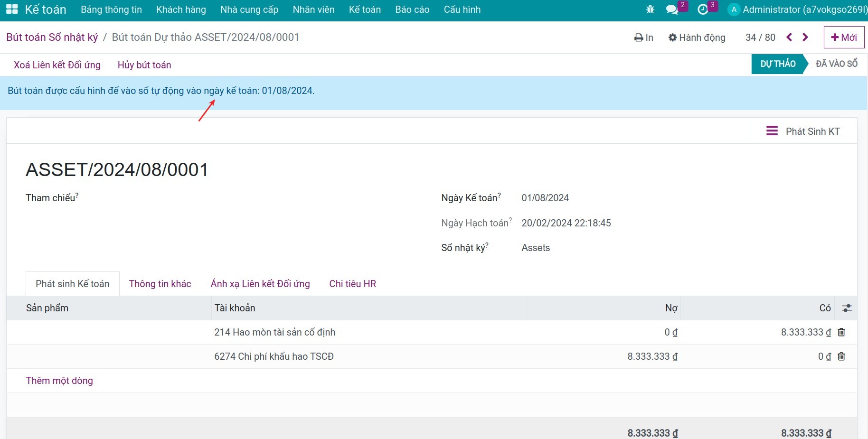Image resolution: width=868 pixels, height=439 pixels.
Task: Select the ĐÃ VÀO SỔ status stage
Action: coord(836,64)
